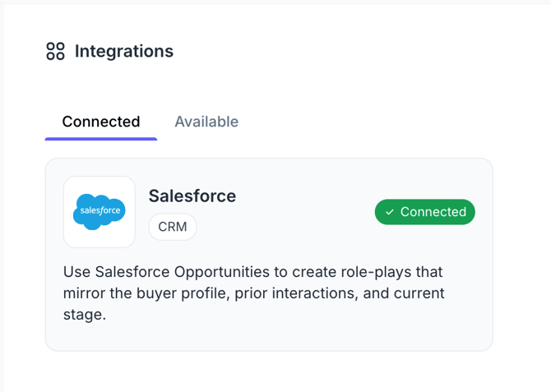Click the Integrations four-circles grid icon
This screenshot has height=392, width=551.
55,52
